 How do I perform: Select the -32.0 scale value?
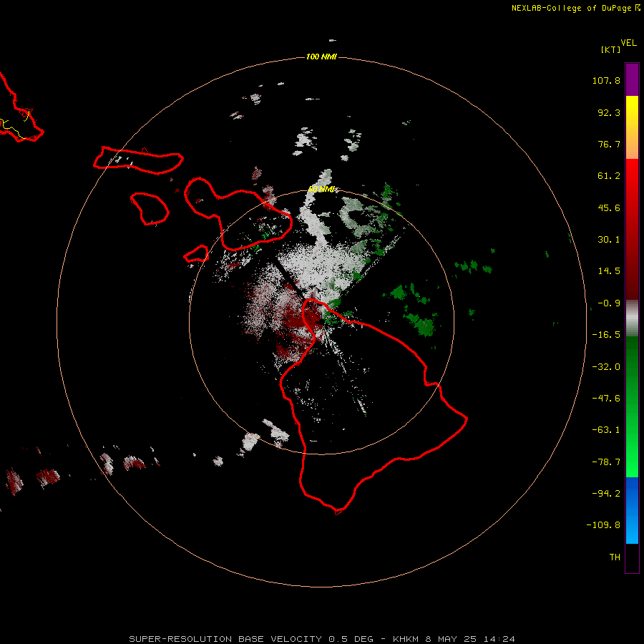click(x=606, y=367)
